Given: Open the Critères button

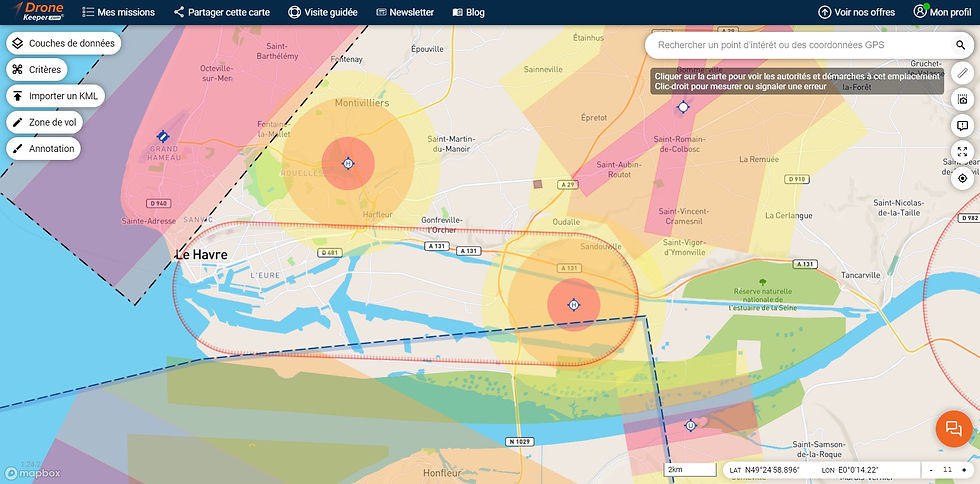Looking at the screenshot, I should [37, 69].
